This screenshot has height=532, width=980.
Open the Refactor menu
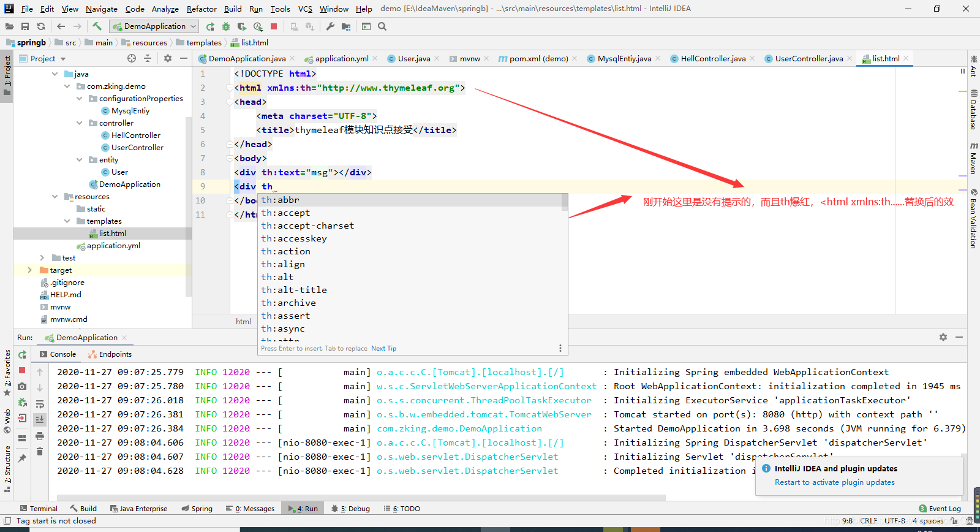pyautogui.click(x=202, y=9)
